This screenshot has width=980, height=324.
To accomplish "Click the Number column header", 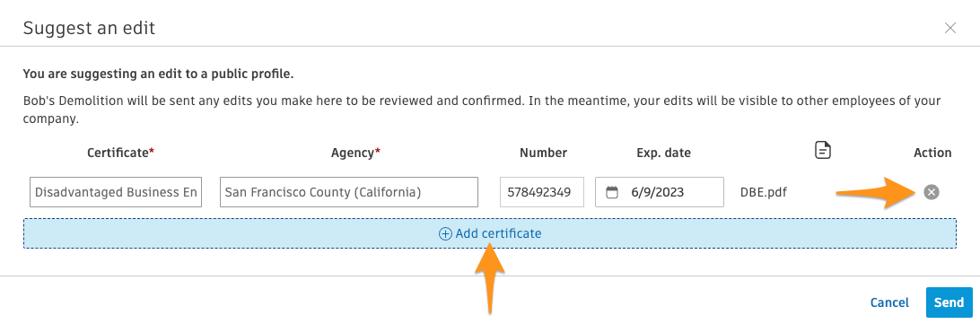I will pos(543,153).
